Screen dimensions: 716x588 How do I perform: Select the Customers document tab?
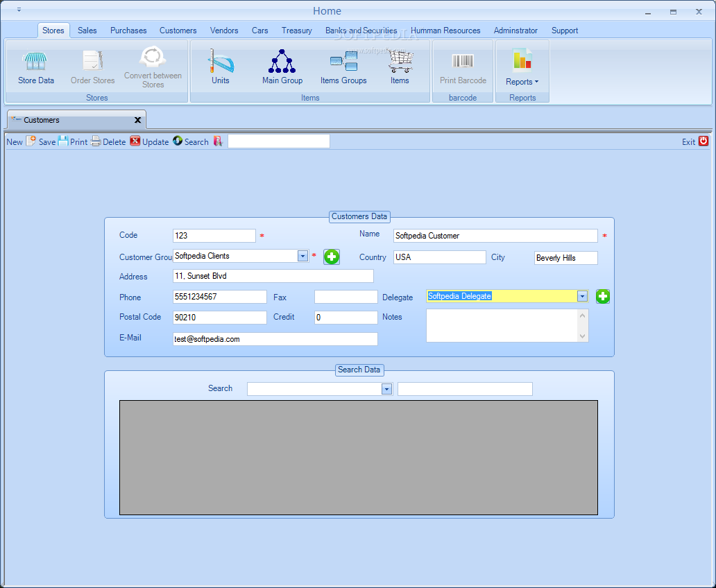click(77, 119)
